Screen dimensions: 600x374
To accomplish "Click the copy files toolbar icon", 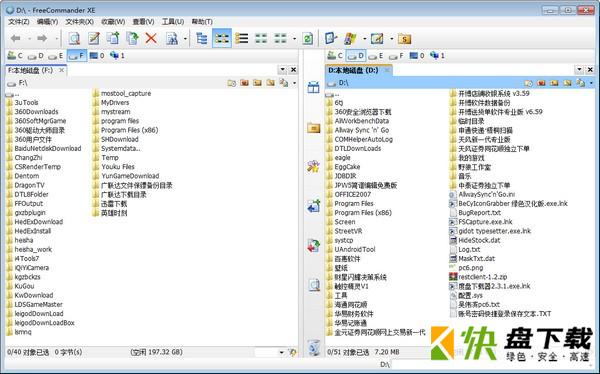I will click(x=113, y=38).
